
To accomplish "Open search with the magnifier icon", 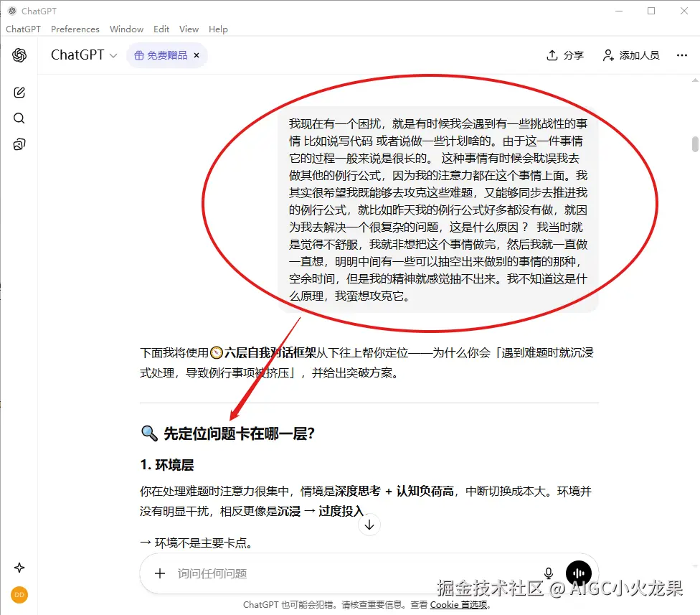I will click(19, 118).
